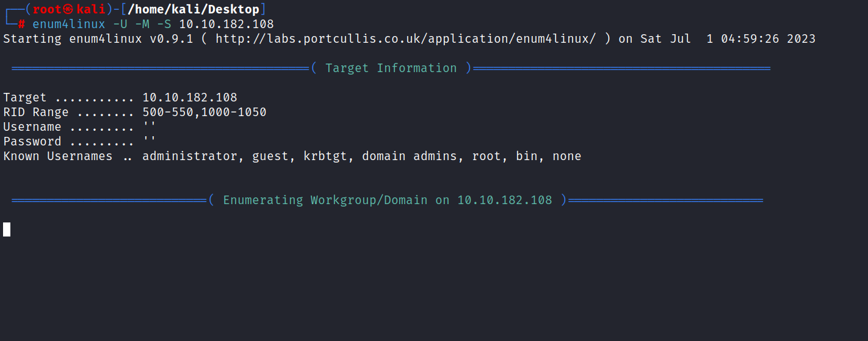Click the IP address in the command line
This screenshot has height=341, width=868.
[x=226, y=24]
